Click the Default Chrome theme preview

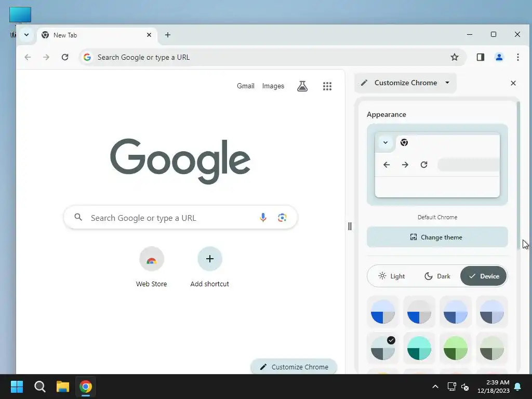[437, 165]
